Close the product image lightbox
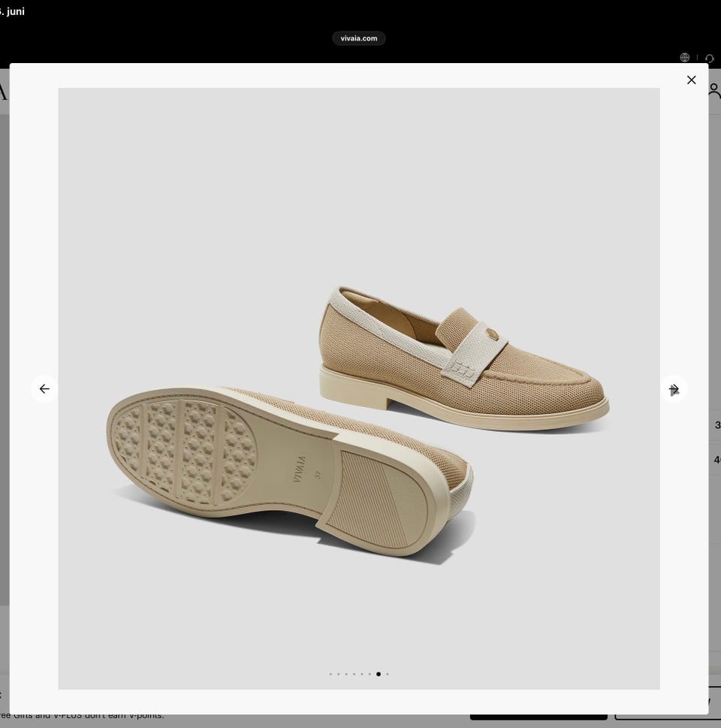Viewport: 721px width, 728px height. point(691,80)
